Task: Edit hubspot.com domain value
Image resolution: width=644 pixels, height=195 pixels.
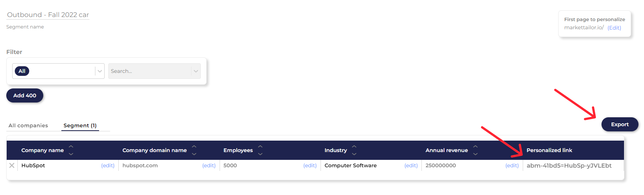Action: 209,165
